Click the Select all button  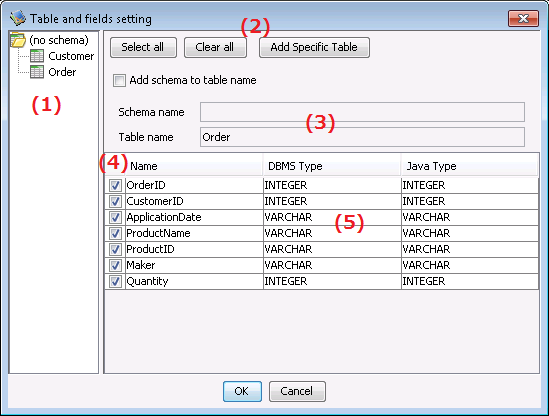click(x=143, y=47)
